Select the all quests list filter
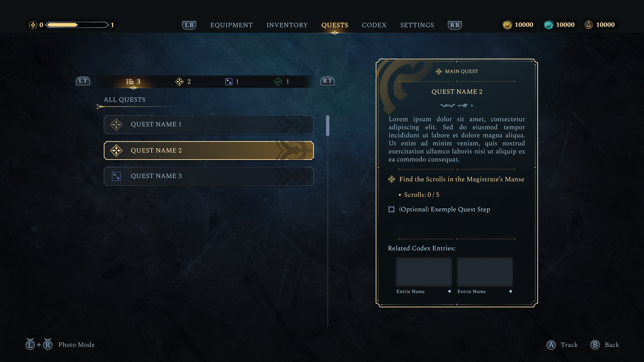Screen dimensions: 644x362 pyautogui.click(x=130, y=81)
